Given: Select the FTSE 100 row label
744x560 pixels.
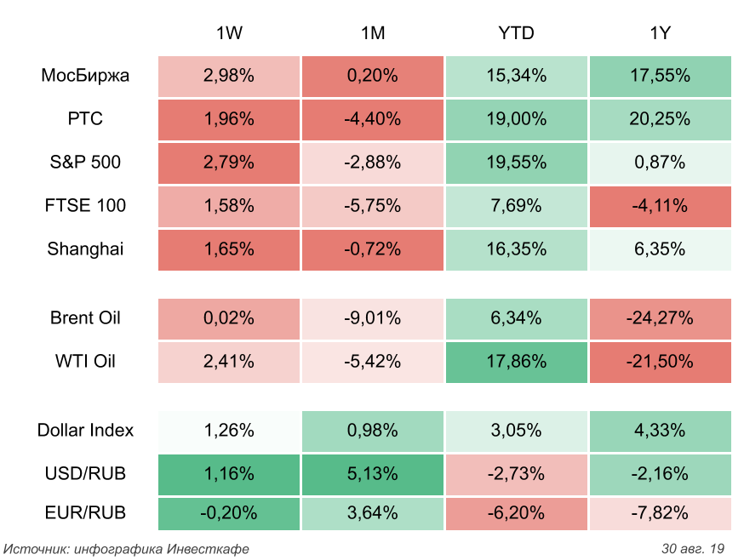Looking at the screenshot, I should (85, 206).
